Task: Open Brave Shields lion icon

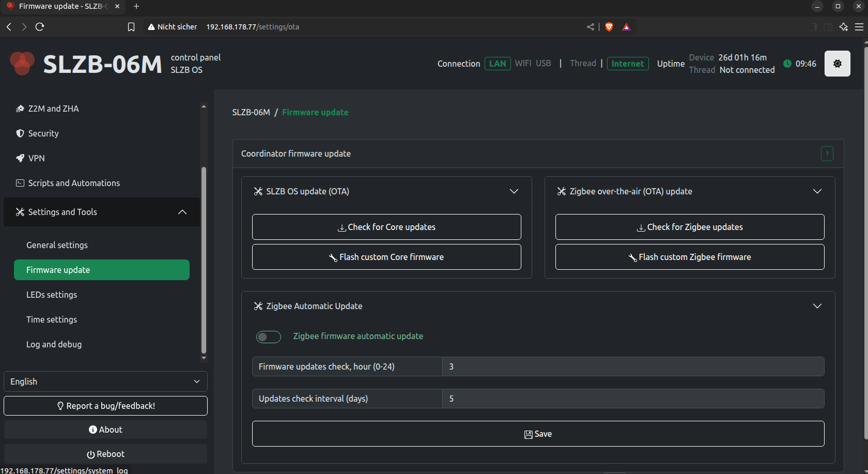Action: (x=609, y=27)
